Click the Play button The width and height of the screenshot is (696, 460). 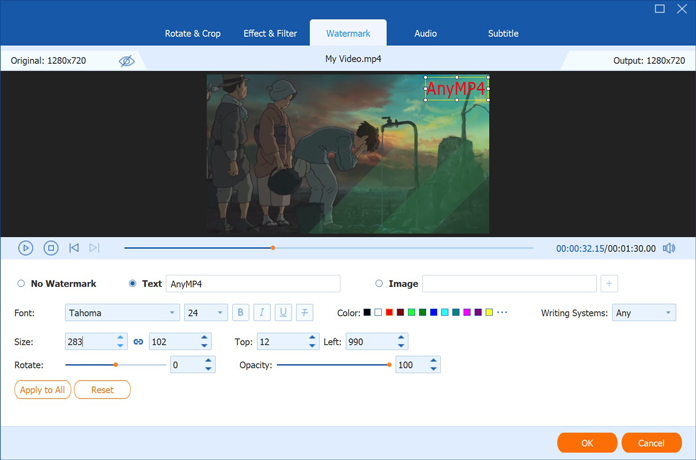click(x=26, y=248)
